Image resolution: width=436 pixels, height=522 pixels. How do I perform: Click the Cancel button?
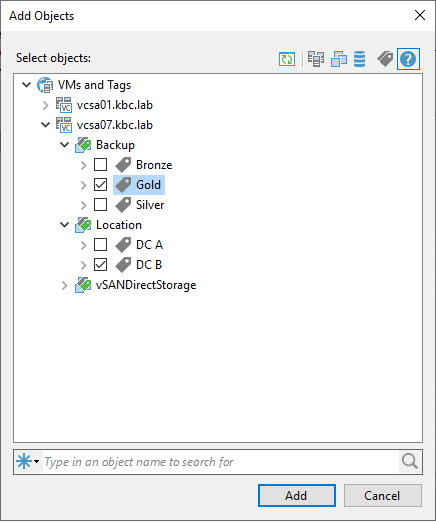(x=383, y=496)
